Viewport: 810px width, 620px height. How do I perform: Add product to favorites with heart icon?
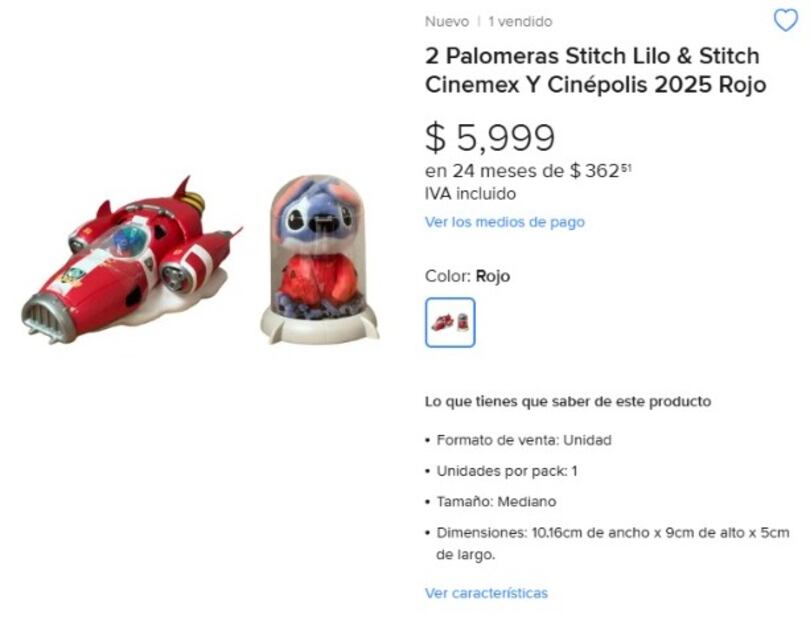click(x=785, y=20)
